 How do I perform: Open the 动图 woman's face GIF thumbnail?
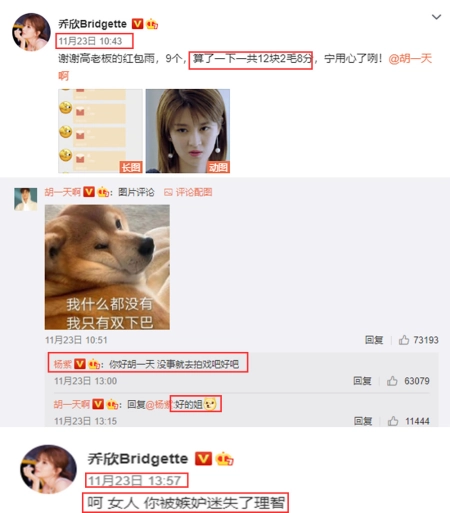[188, 131]
